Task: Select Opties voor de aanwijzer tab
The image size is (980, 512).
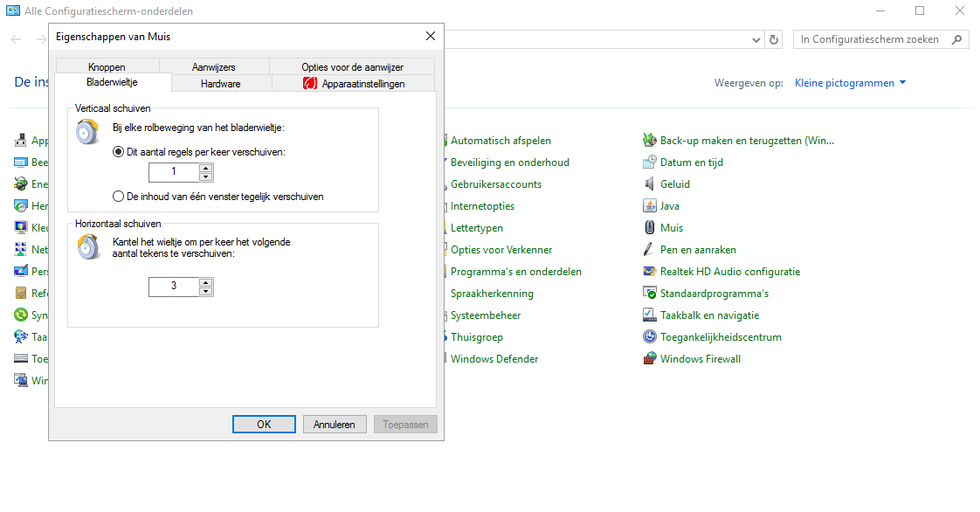Action: click(353, 67)
